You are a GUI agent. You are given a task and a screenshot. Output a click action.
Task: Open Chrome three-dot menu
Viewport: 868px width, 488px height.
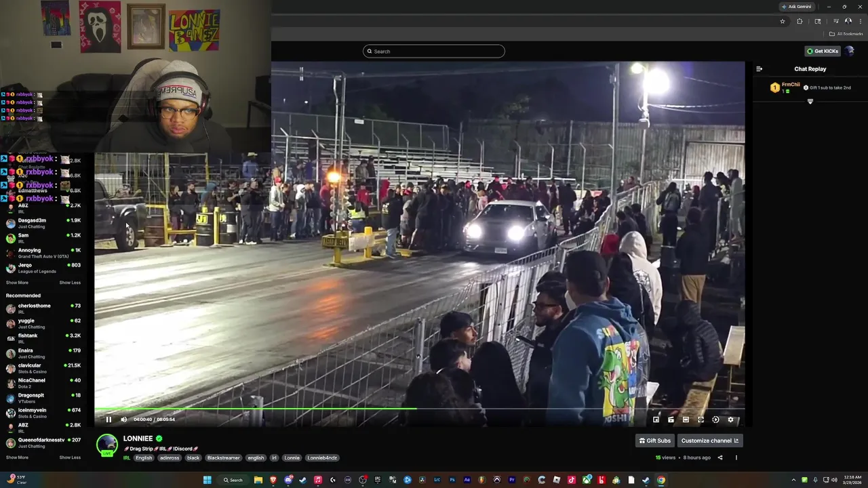(861, 21)
